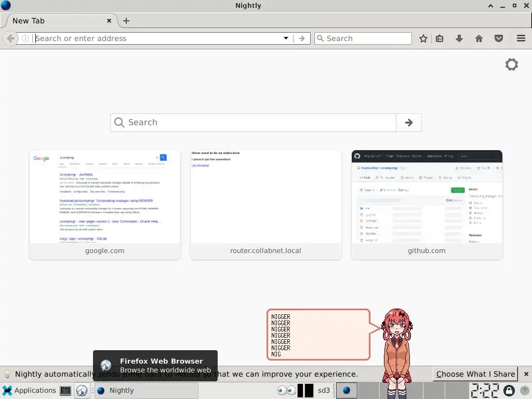Launch terminal from taskbar icon
This screenshot has height=399, width=532.
tap(65, 391)
